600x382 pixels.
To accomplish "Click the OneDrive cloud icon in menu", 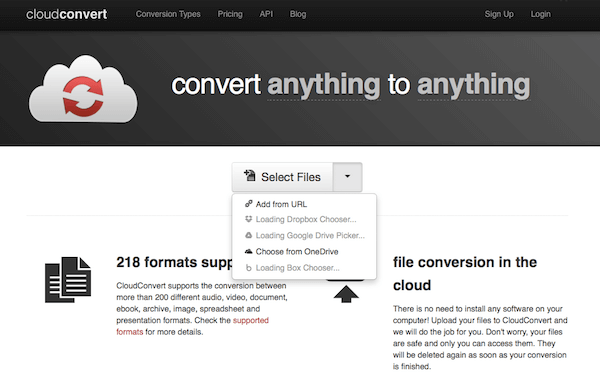I will point(249,251).
